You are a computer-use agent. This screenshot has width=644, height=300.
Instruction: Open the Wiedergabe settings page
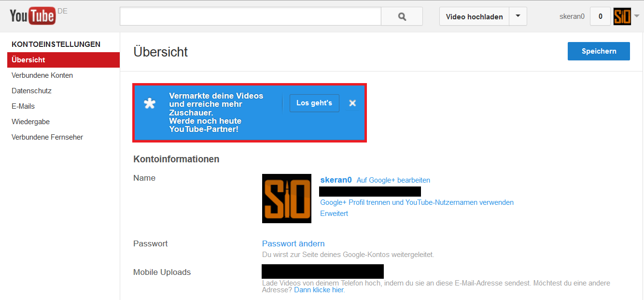point(31,122)
